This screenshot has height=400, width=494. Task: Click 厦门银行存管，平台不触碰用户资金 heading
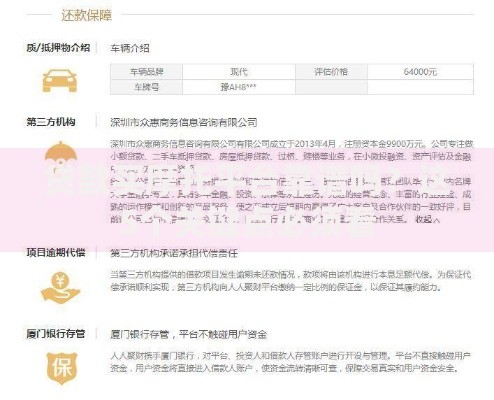tap(188, 334)
